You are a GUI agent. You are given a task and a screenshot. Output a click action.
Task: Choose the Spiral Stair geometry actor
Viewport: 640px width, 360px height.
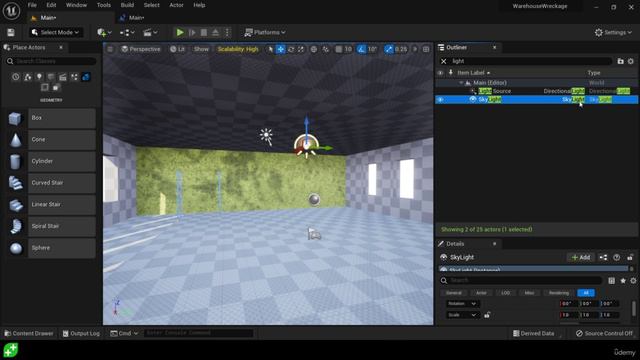(51, 226)
